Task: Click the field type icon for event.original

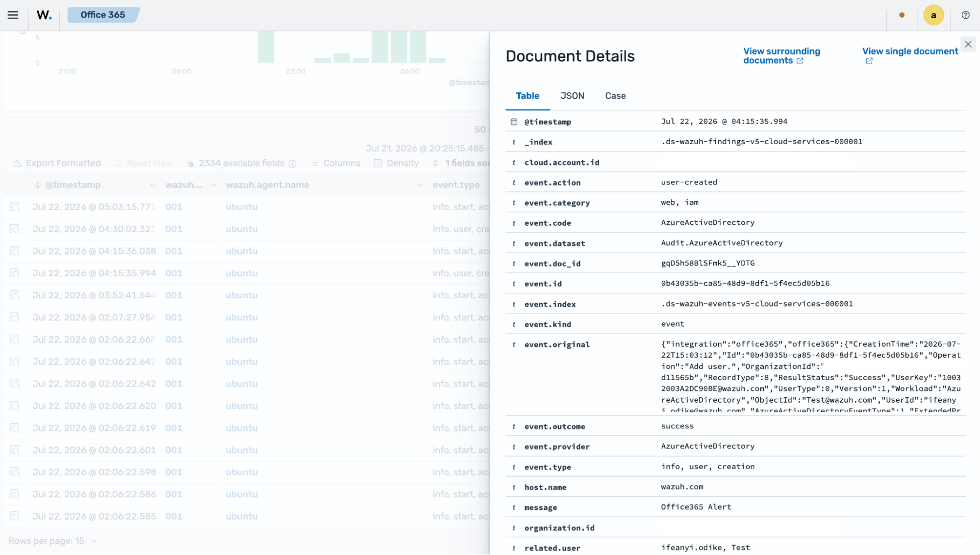Action: 514,345
